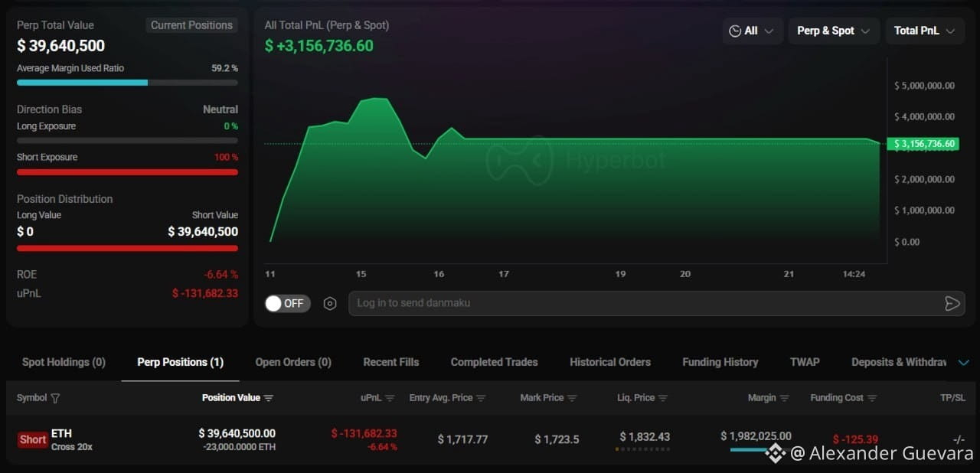Click the send danmaku arrow icon
The image size is (980, 473).
[x=952, y=304]
